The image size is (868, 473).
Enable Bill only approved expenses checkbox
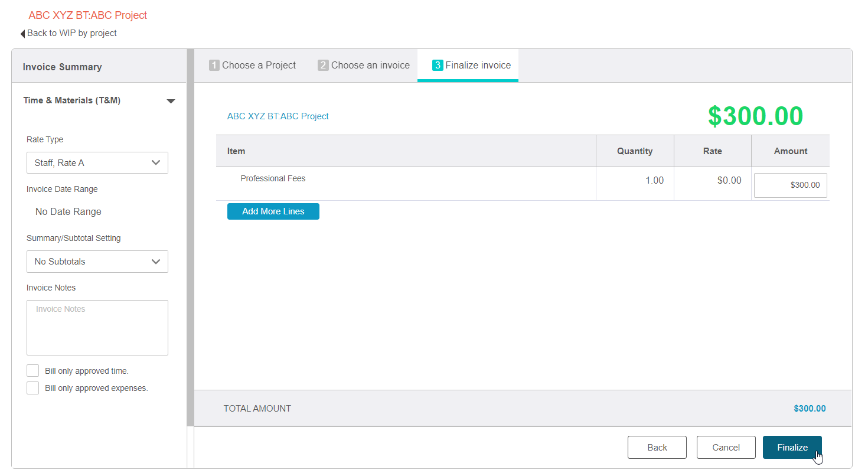pyautogui.click(x=33, y=388)
